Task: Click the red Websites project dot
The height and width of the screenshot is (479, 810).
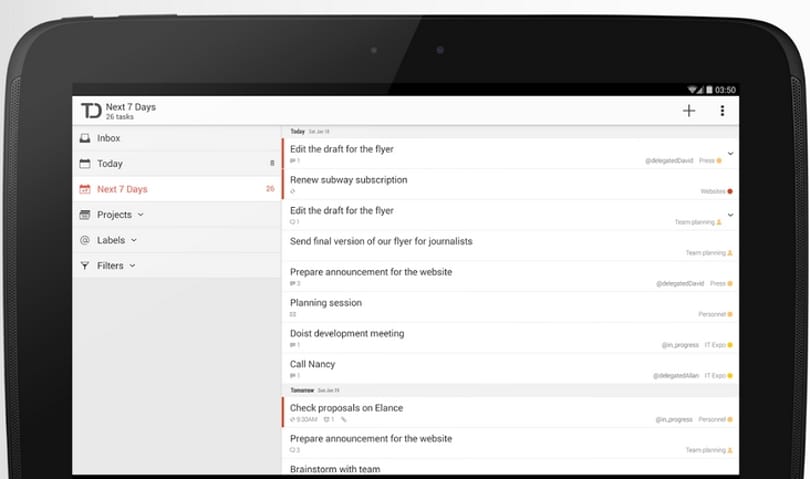Action: [x=730, y=192]
